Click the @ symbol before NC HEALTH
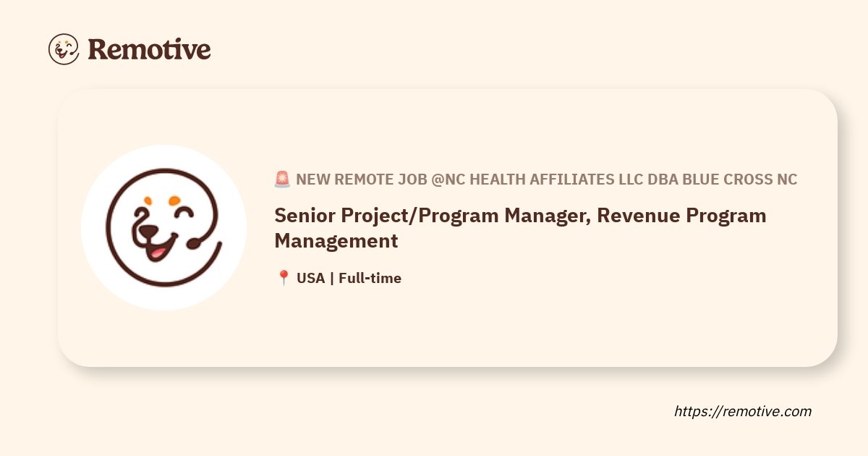 pos(437,180)
